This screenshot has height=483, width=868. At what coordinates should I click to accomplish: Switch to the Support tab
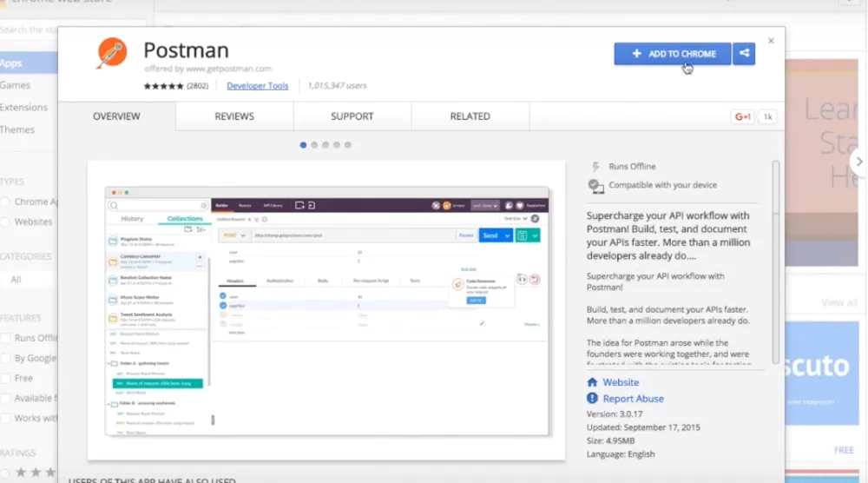pos(352,116)
